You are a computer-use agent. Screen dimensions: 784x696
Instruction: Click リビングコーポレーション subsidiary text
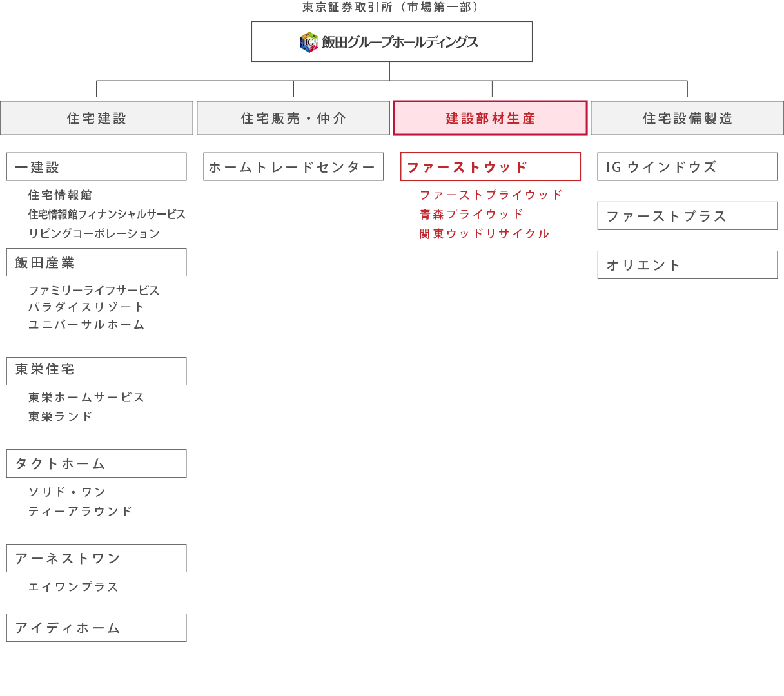point(94,233)
